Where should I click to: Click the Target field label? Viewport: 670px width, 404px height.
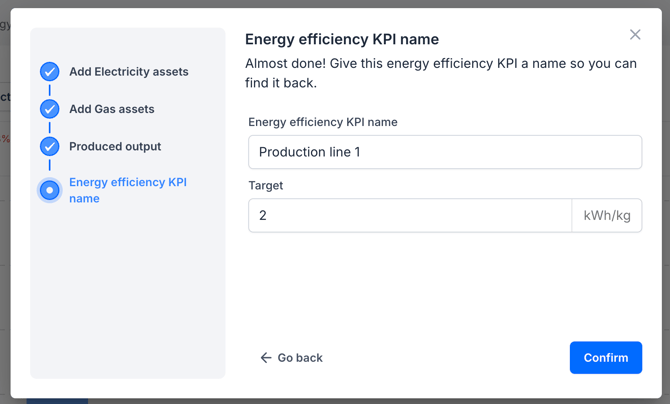coord(266,186)
